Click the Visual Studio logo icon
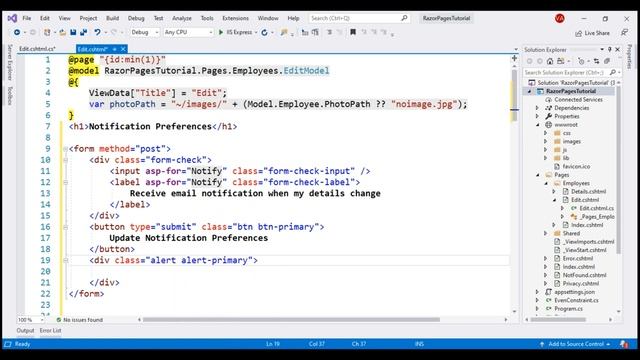 (x=12, y=18)
